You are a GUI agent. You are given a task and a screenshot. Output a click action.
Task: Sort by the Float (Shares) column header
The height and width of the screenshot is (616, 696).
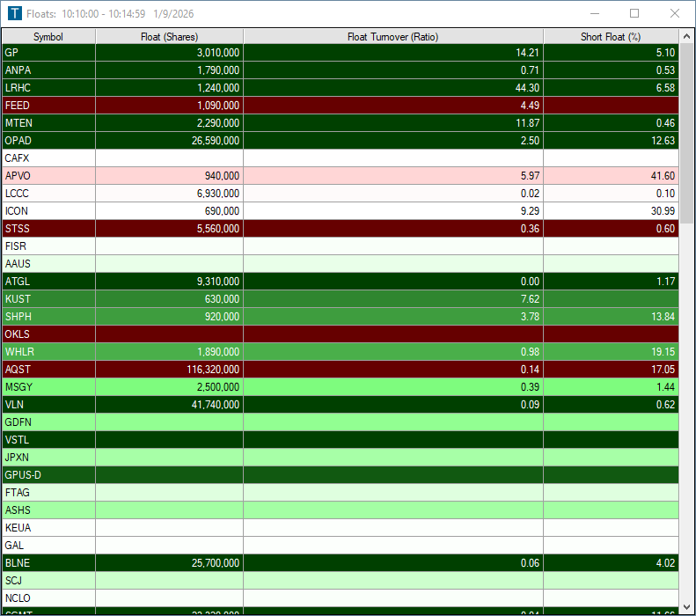pos(169,37)
